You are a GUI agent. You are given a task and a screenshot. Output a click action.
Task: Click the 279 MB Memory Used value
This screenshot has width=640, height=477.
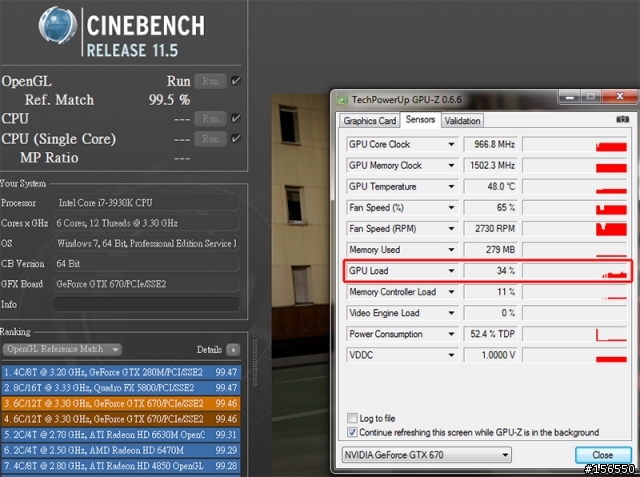491,250
